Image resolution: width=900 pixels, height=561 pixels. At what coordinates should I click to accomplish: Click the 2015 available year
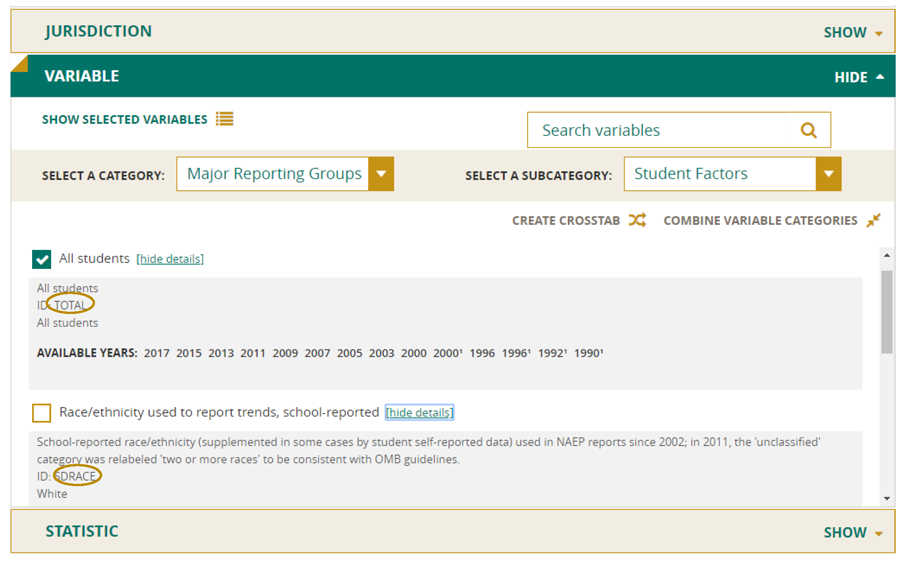pos(189,353)
